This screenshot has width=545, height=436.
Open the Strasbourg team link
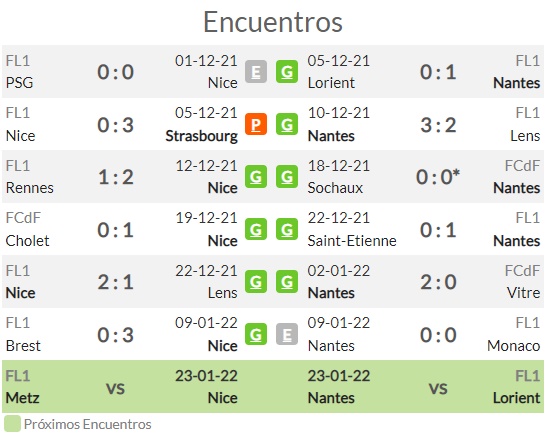coord(202,136)
